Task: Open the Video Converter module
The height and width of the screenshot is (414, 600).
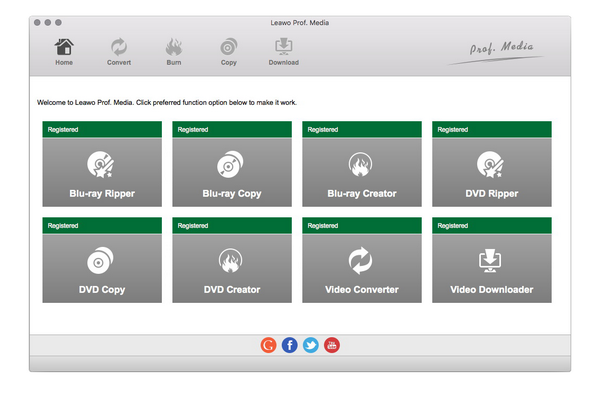Action: point(362,268)
